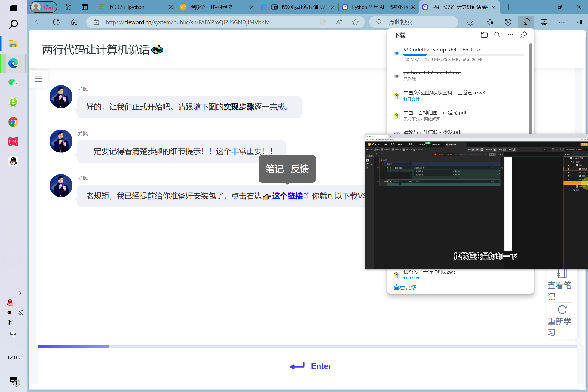Toggle the 中 input method indicator
The image size is (588, 392).
(13, 334)
